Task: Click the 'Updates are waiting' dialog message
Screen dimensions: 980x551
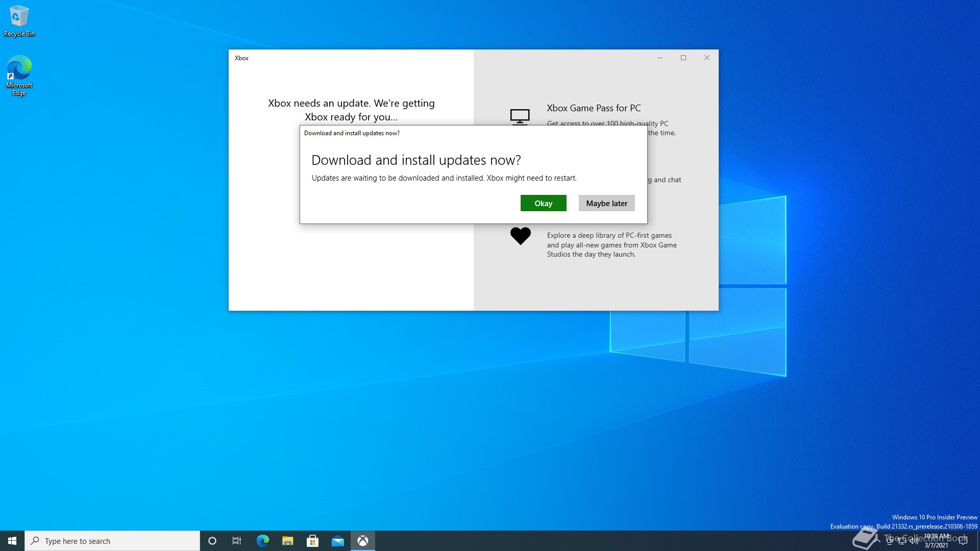Action: [x=444, y=178]
